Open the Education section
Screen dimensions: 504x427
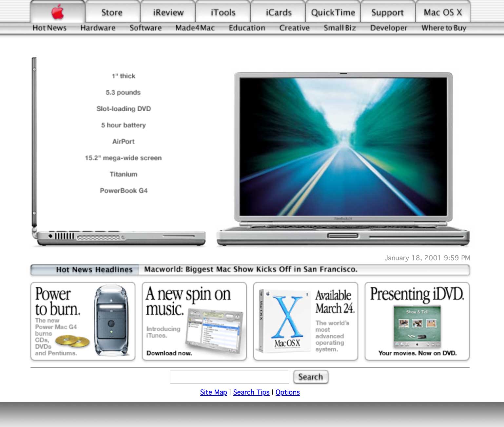(x=247, y=28)
